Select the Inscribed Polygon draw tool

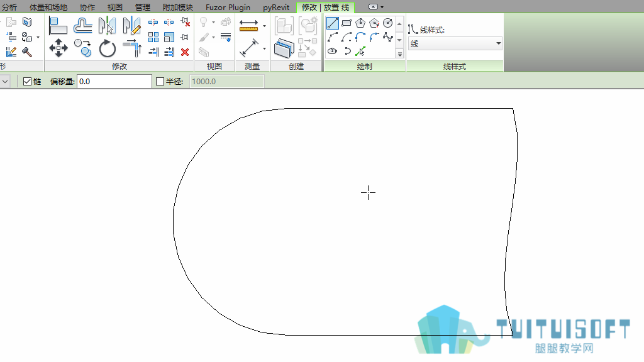(x=360, y=23)
